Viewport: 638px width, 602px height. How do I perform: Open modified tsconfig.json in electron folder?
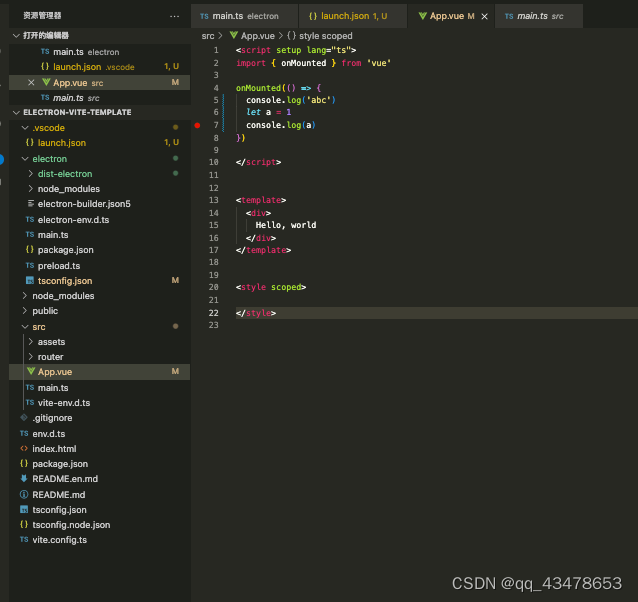(x=99, y=281)
